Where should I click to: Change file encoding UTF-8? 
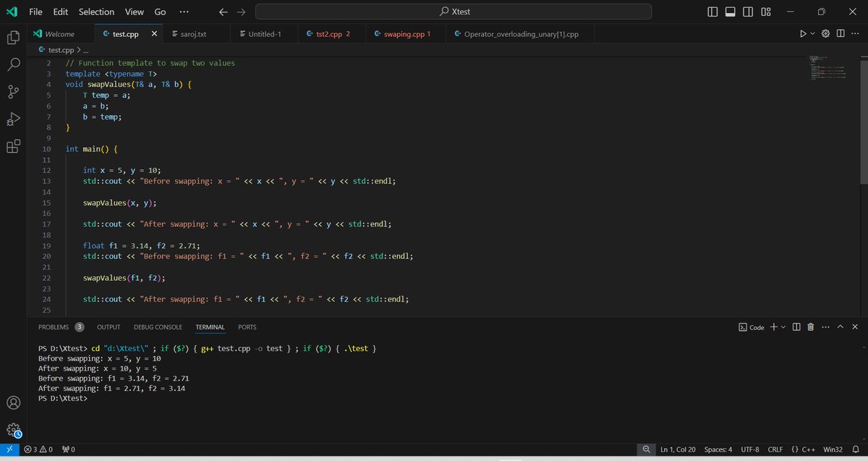[750, 449]
